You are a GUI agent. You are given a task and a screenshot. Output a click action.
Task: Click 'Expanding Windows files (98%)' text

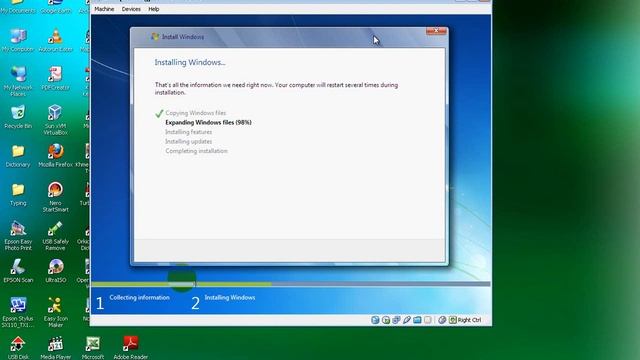[x=208, y=122]
